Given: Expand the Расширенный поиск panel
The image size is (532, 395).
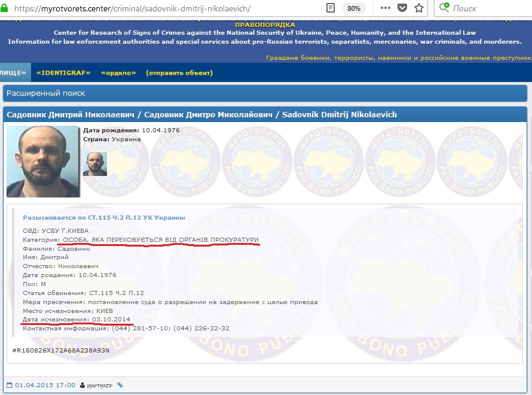Looking at the screenshot, I should coord(46,93).
